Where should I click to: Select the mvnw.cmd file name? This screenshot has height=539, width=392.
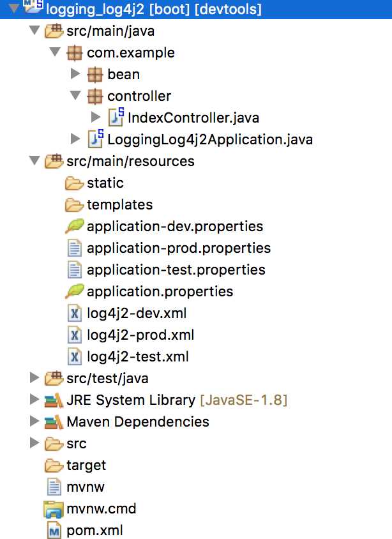pyautogui.click(x=102, y=508)
